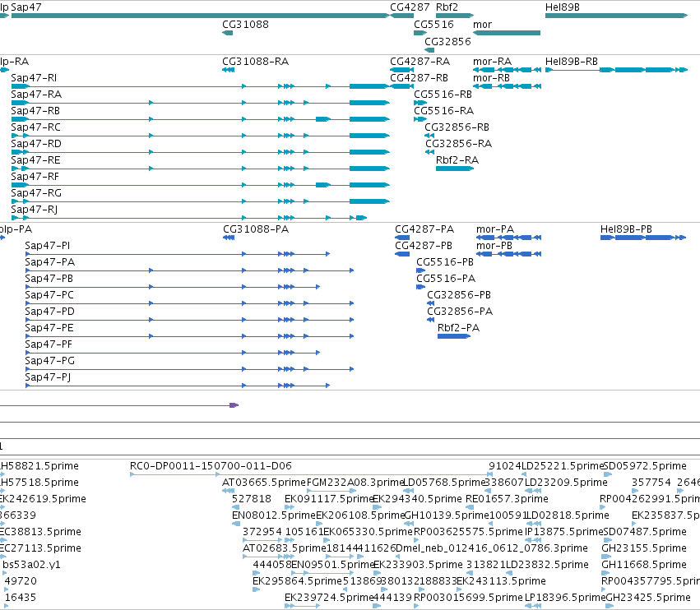Select the mor gene bar in gene track

pyautogui.click(x=507, y=33)
